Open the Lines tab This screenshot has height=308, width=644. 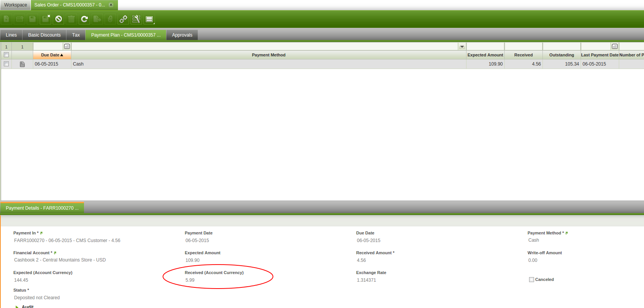(11, 35)
